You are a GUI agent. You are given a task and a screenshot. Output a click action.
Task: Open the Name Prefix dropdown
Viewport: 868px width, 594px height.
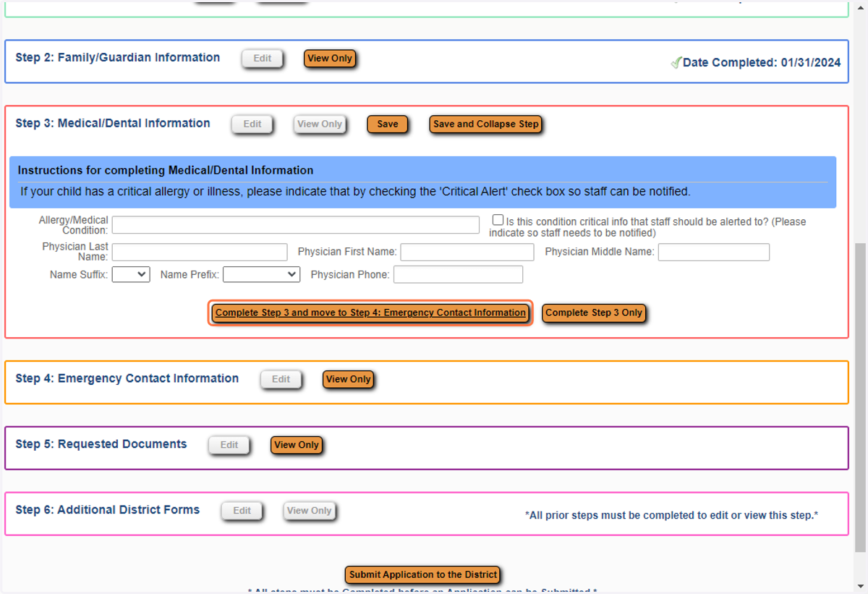click(261, 274)
